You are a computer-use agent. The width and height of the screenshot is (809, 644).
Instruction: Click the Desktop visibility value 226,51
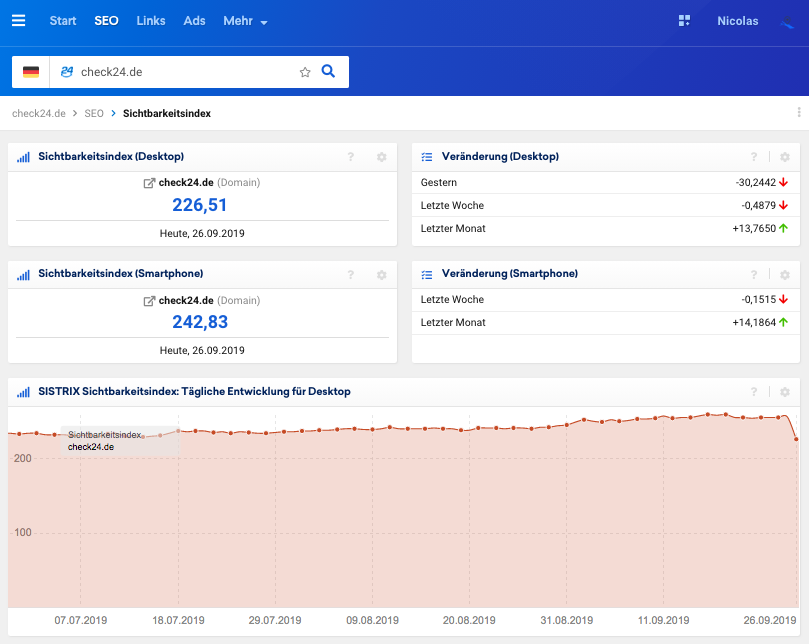(200, 205)
